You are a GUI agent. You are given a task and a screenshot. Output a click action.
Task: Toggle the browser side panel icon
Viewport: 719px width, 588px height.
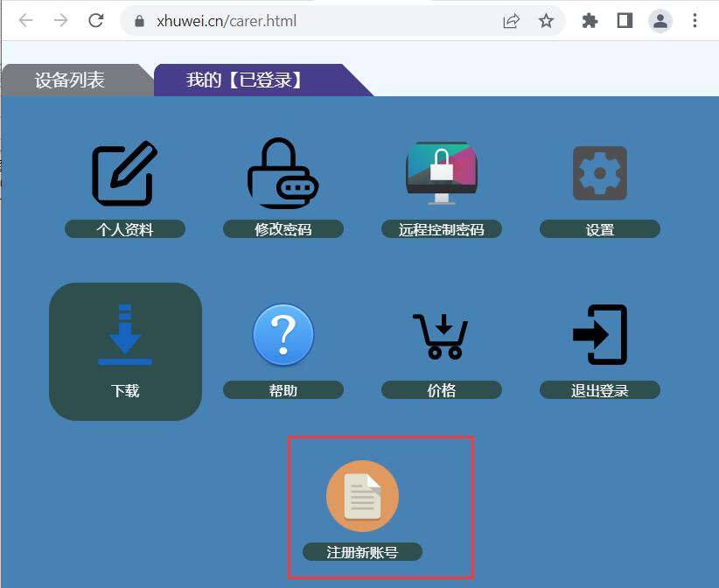[x=625, y=21]
